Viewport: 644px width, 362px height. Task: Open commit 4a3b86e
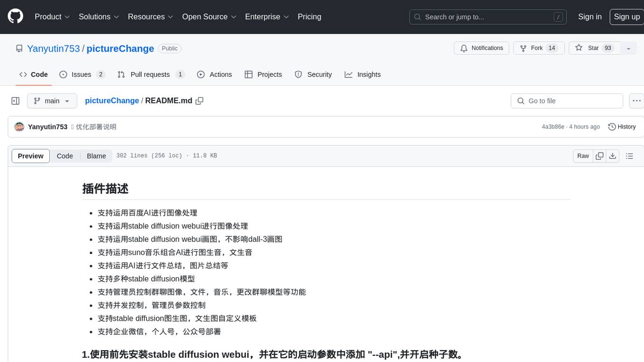(553, 127)
